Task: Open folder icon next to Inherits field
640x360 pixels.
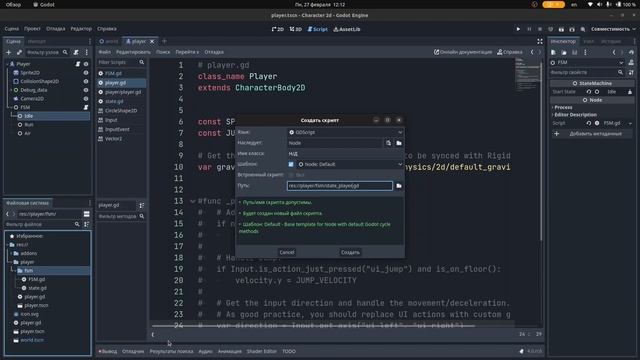Action: 399,143
